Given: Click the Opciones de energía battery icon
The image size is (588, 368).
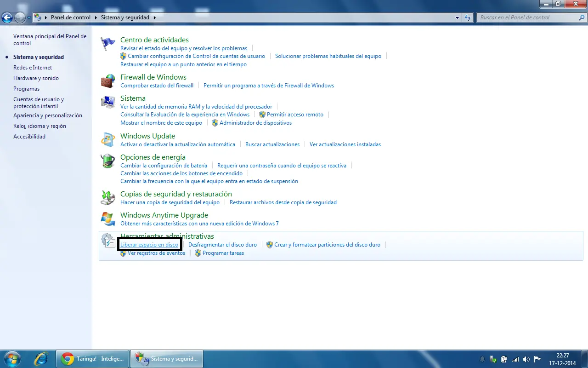Looking at the screenshot, I should (108, 161).
